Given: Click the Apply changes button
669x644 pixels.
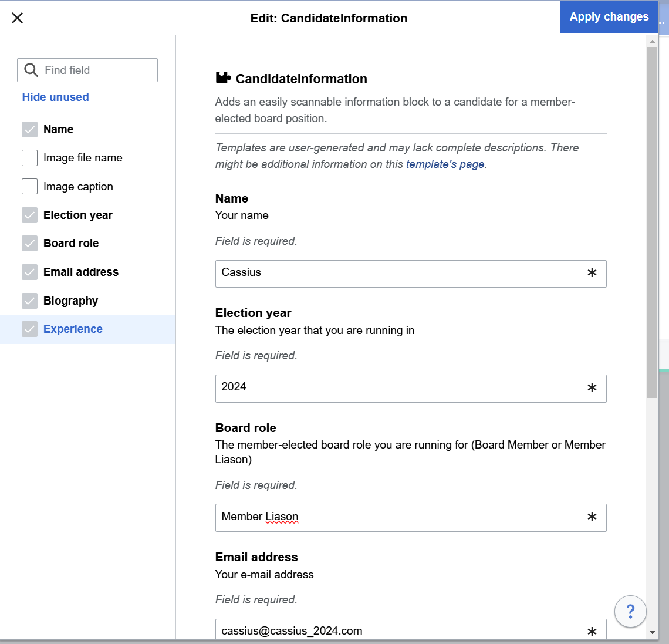Looking at the screenshot, I should point(609,17).
